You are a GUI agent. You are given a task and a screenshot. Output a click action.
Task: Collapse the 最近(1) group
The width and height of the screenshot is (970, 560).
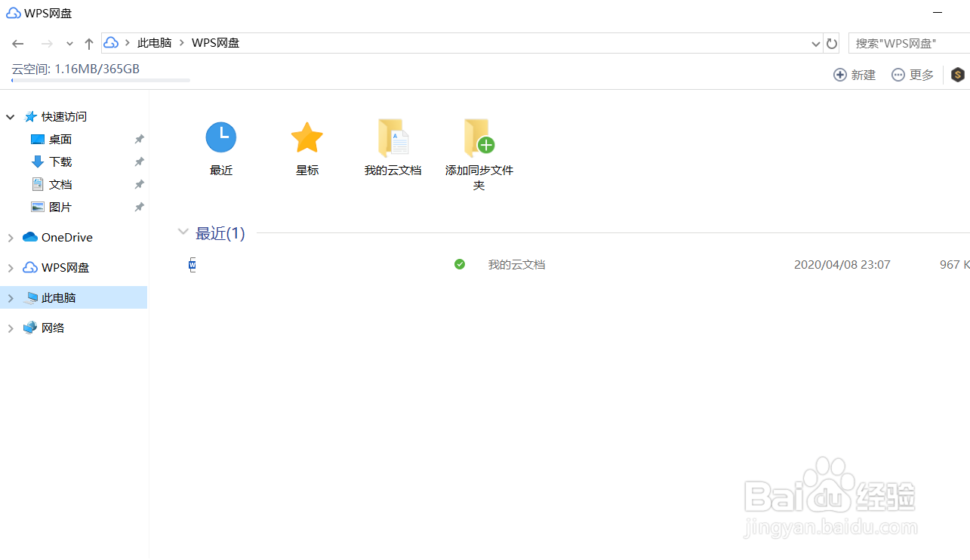click(183, 232)
